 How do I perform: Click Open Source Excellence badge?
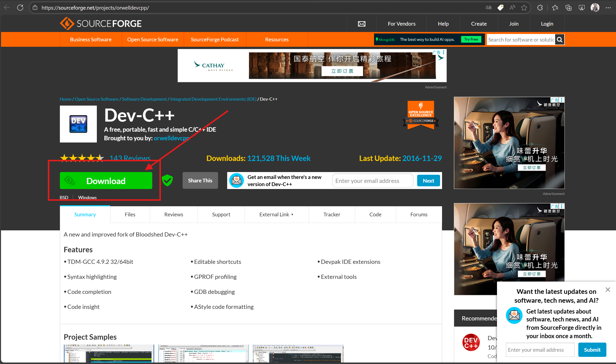[421, 115]
